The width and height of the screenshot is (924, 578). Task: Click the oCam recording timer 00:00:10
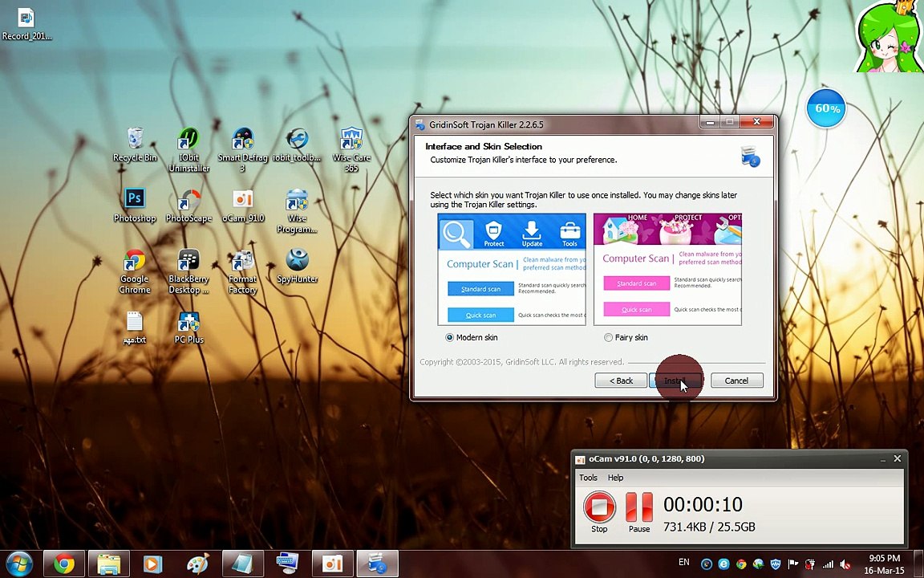pos(703,504)
